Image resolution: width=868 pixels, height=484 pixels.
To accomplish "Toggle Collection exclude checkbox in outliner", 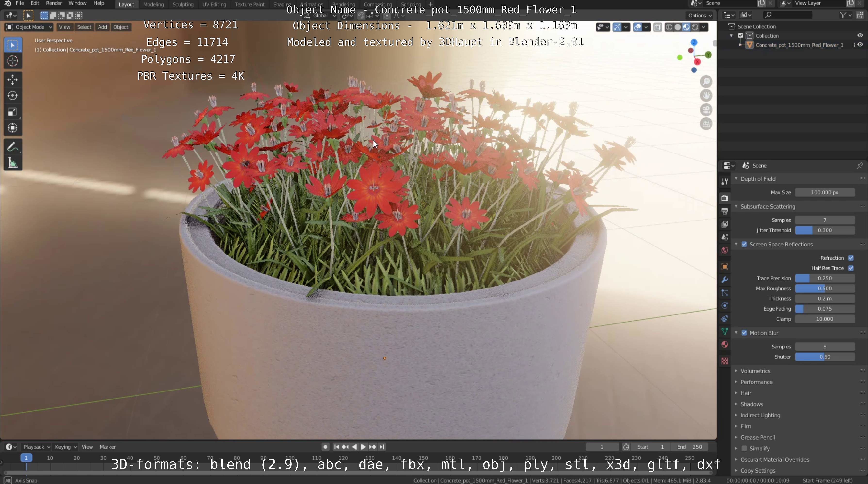I will (741, 36).
